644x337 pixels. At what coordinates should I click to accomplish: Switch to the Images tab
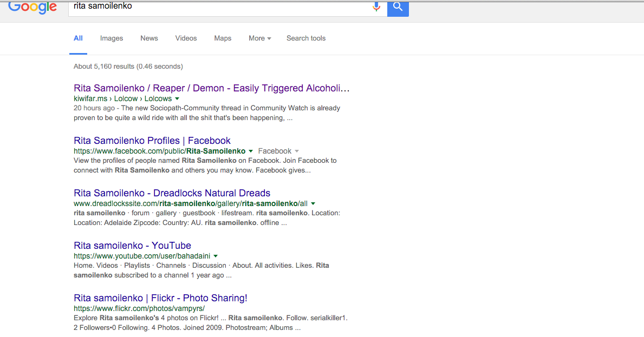[112, 38]
